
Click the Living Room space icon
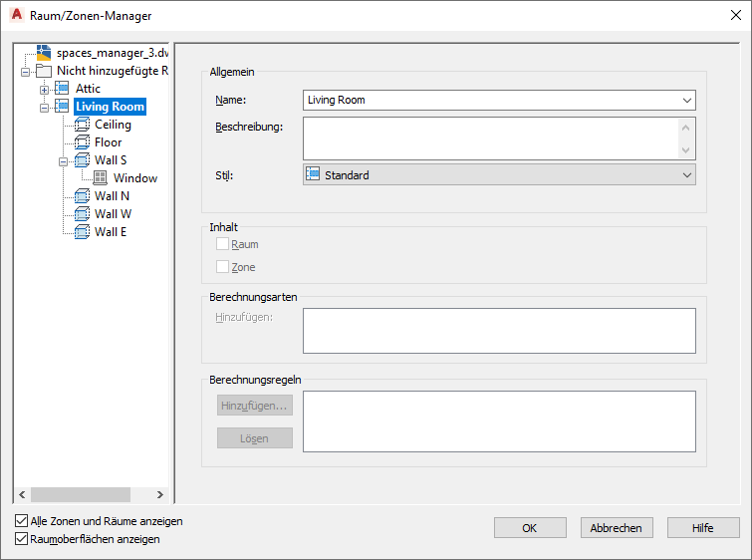coord(62,107)
